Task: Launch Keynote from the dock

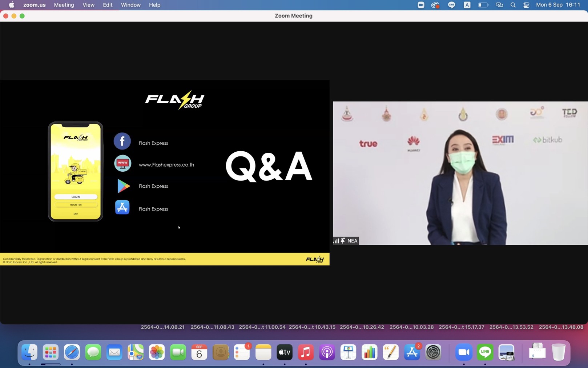Action: [x=348, y=352]
